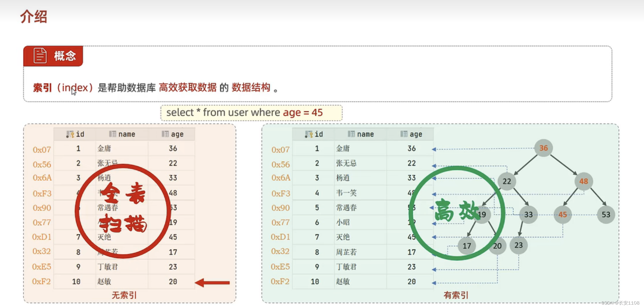This screenshot has height=308, width=644.
Task: Click the red word 索引 in the definition
Action: pyautogui.click(x=42, y=88)
